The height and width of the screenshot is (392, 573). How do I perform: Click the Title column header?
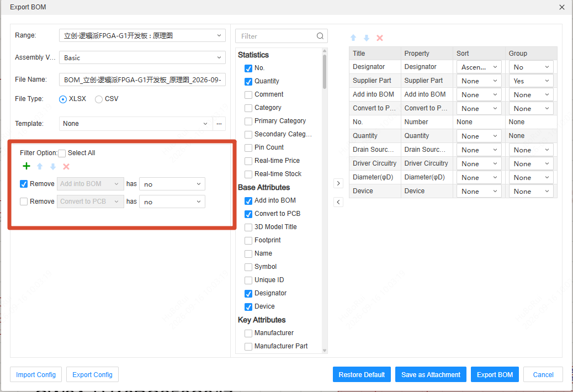click(x=375, y=54)
